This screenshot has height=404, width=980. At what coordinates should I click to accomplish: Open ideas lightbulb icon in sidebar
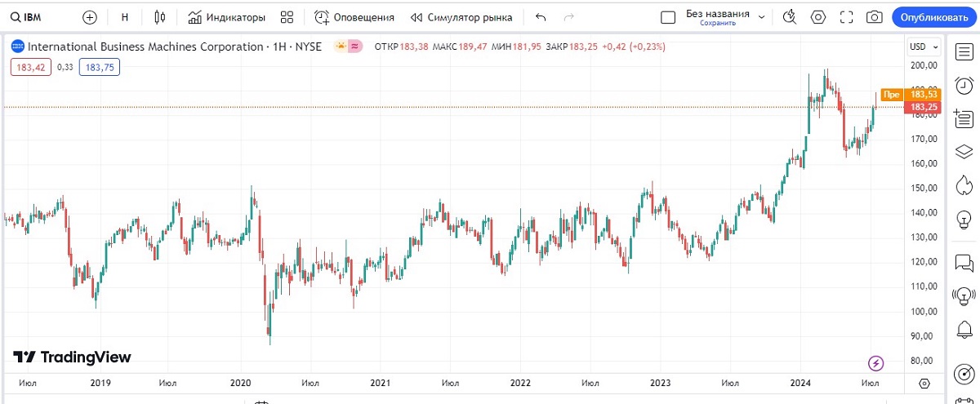point(964,219)
